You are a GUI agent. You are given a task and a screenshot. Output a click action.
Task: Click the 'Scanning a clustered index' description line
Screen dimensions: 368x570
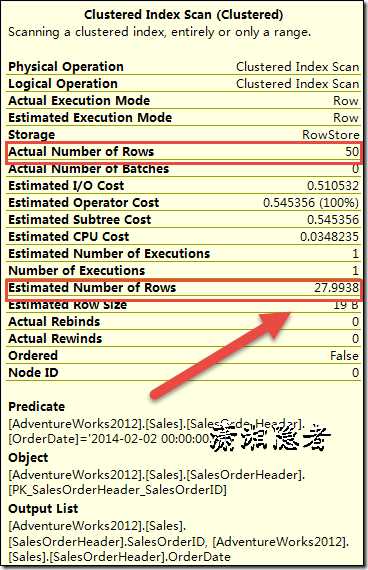point(160,32)
